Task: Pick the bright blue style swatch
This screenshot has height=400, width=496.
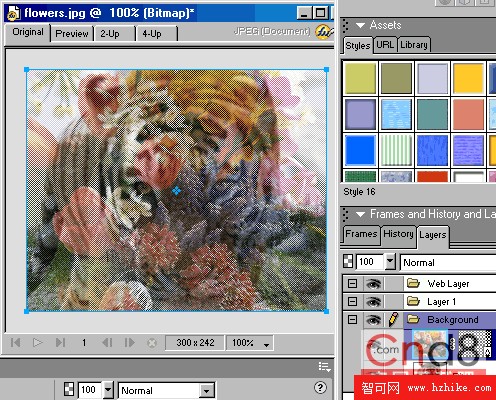Action: pos(360,150)
